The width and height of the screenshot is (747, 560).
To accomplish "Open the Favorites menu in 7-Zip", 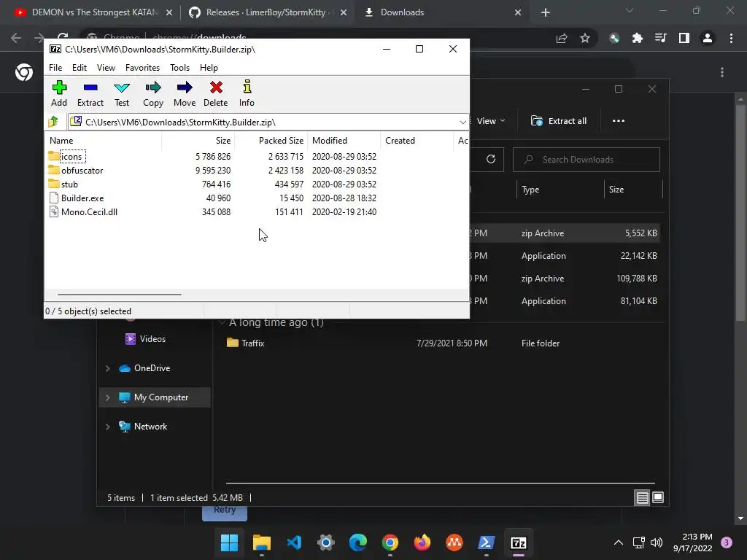I will click(142, 68).
